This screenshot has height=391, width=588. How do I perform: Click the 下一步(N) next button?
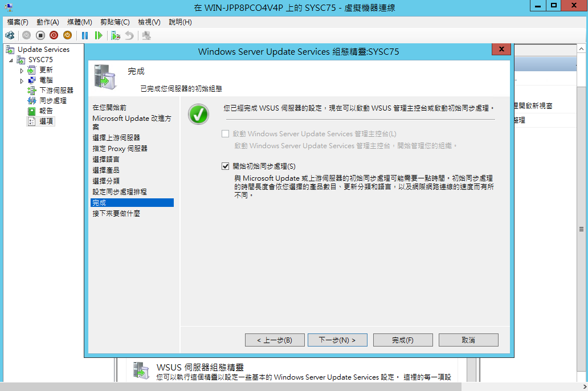[x=337, y=340]
